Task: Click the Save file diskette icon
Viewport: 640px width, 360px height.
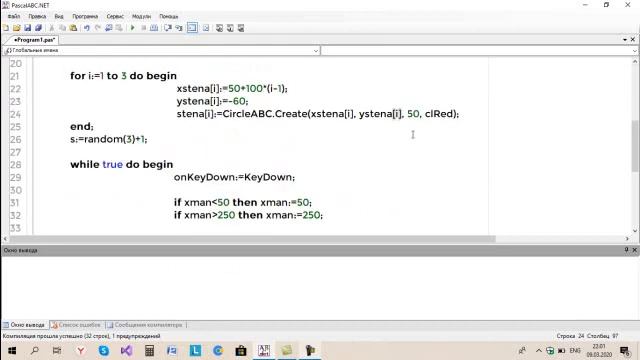Action: tap(27, 28)
